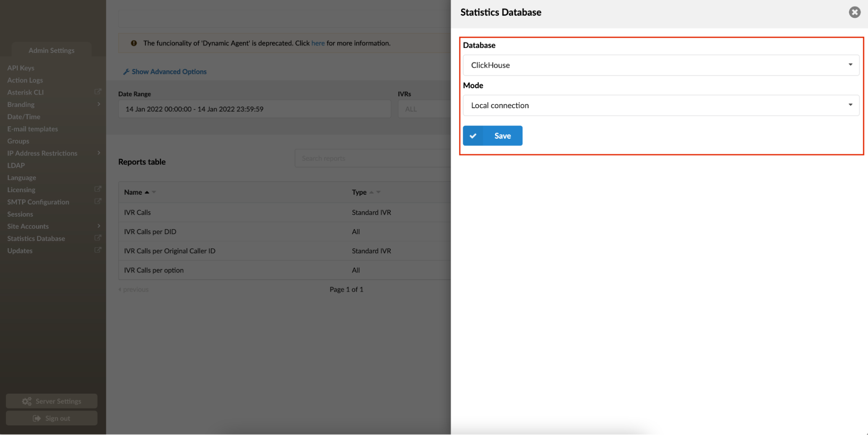868x435 pixels.
Task: Click the external link icon beside Statistics Database
Action: (98, 237)
